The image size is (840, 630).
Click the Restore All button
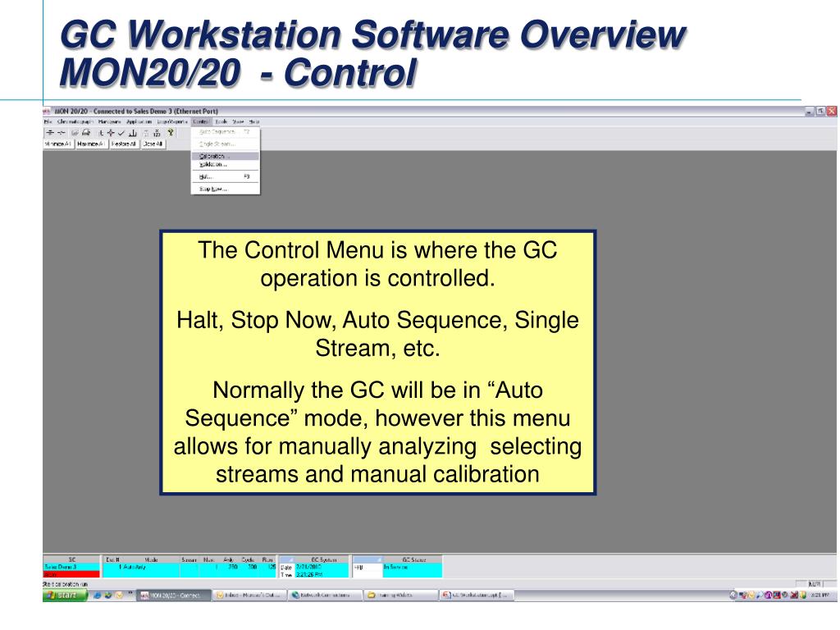124,144
